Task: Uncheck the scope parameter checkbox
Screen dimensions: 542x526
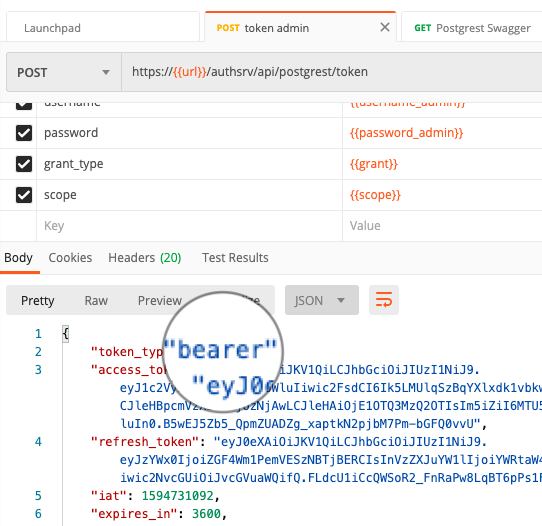Action: (24, 195)
